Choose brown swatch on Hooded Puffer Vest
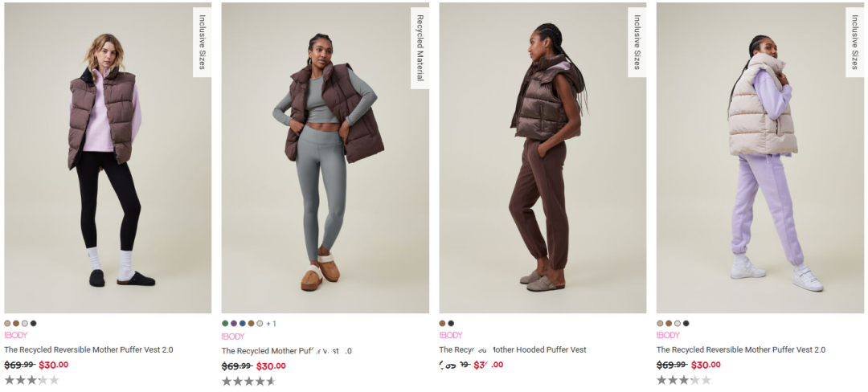The height and width of the screenshot is (392, 868). coord(442,324)
